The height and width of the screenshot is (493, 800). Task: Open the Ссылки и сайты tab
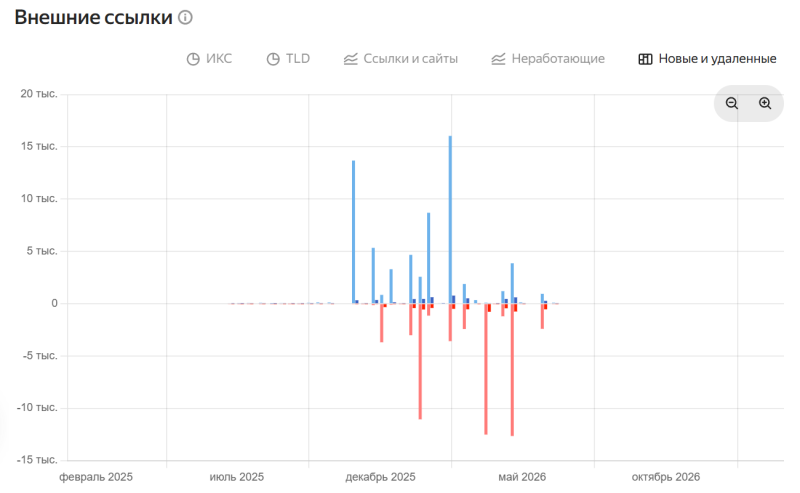[401, 59]
